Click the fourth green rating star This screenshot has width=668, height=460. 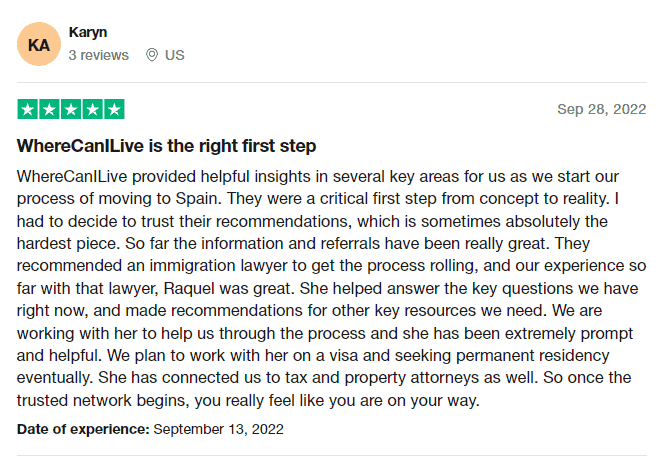click(92, 109)
